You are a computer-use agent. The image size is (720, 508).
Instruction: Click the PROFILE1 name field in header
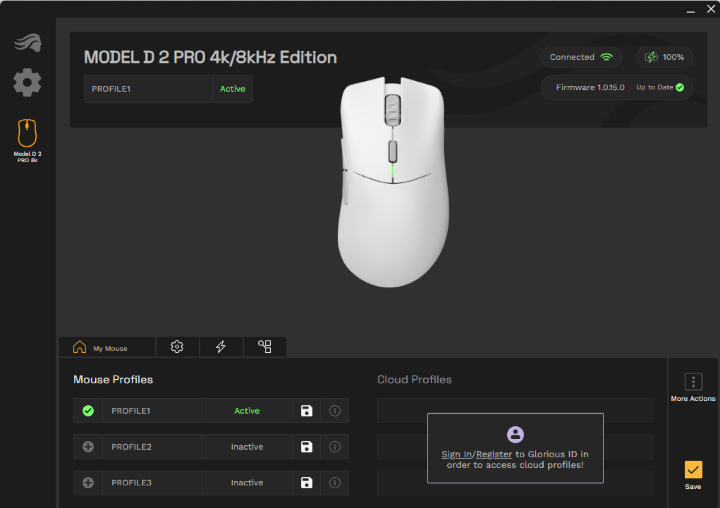pyautogui.click(x=148, y=89)
